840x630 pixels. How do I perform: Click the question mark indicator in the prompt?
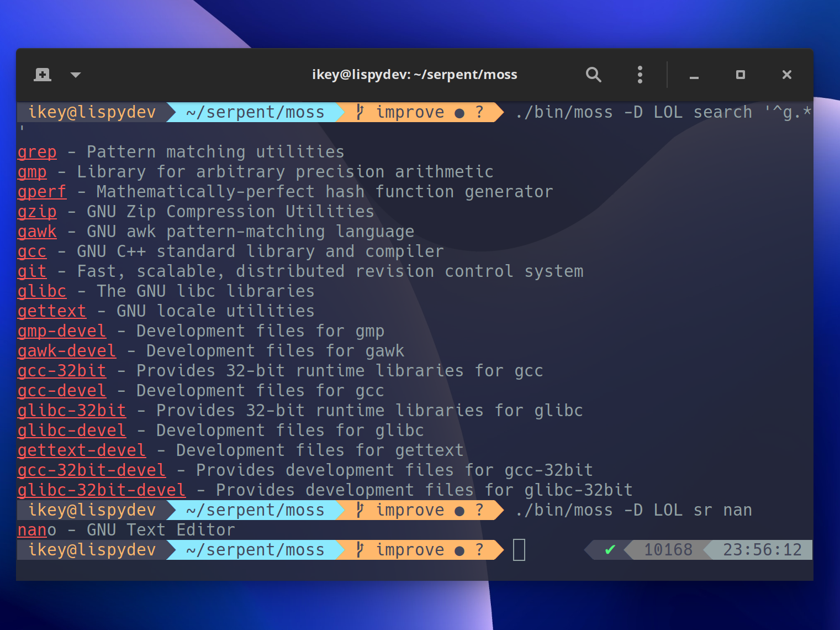click(480, 112)
